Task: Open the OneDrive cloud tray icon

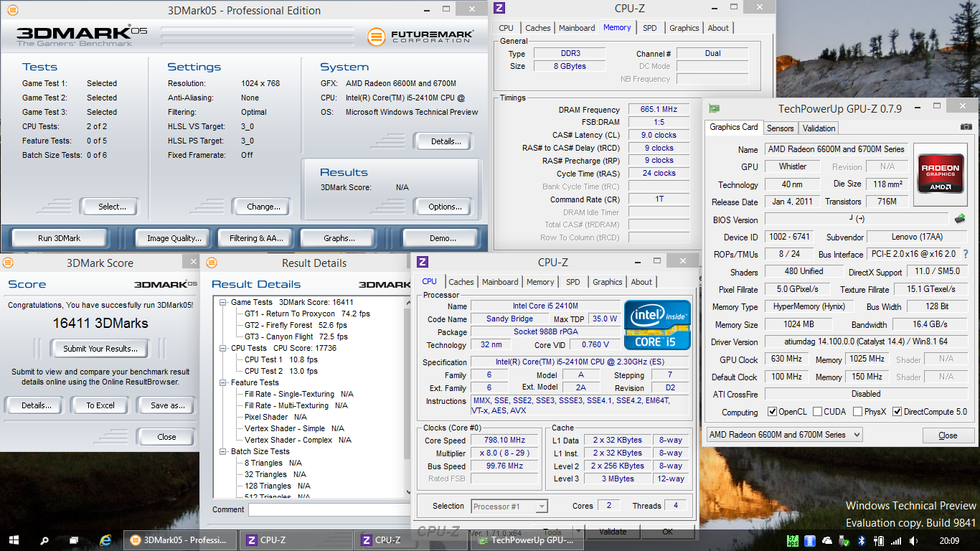Action: (x=827, y=540)
